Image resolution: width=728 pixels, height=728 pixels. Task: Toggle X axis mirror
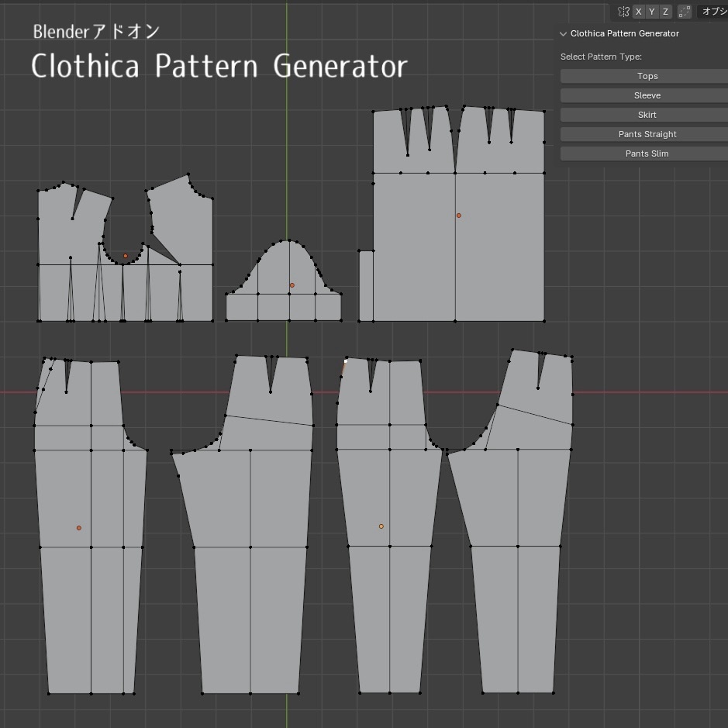point(638,12)
